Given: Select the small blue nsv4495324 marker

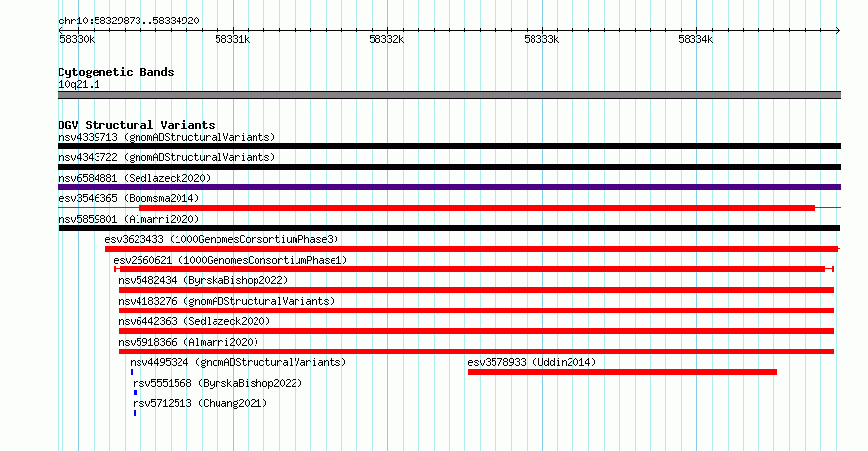Looking at the screenshot, I should [x=132, y=372].
